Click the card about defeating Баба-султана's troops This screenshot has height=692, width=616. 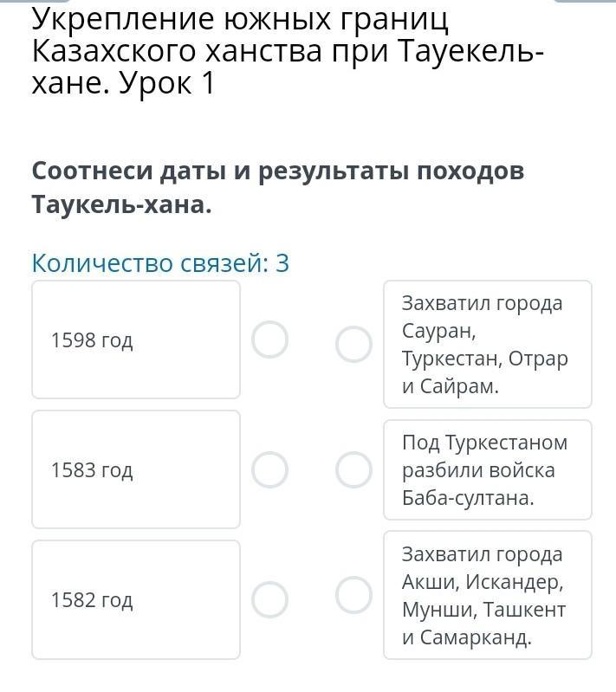pos(488,469)
